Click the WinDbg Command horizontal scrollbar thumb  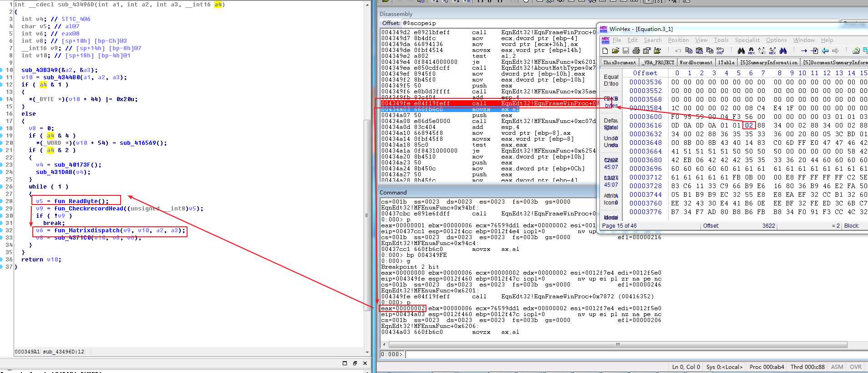tap(618, 344)
